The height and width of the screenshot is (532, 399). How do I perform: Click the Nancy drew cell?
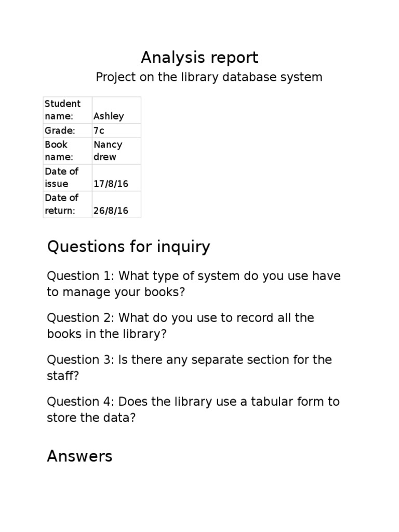pyautogui.click(x=116, y=151)
